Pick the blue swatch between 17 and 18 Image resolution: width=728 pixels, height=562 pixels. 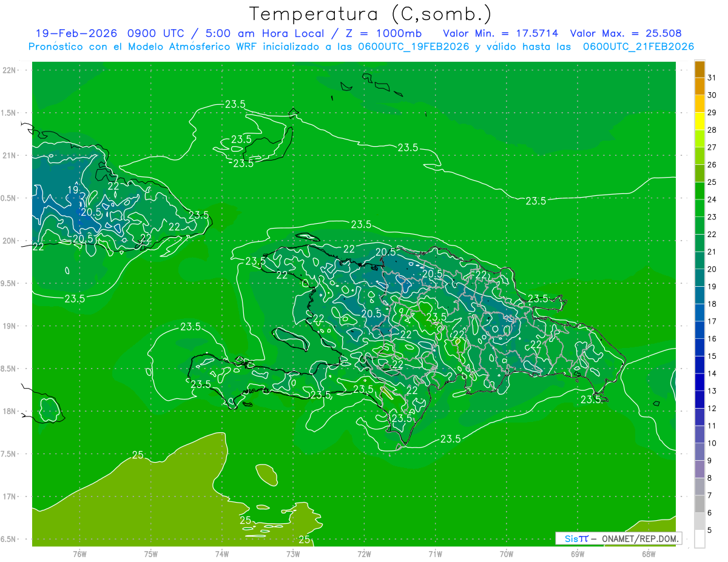pos(699,312)
